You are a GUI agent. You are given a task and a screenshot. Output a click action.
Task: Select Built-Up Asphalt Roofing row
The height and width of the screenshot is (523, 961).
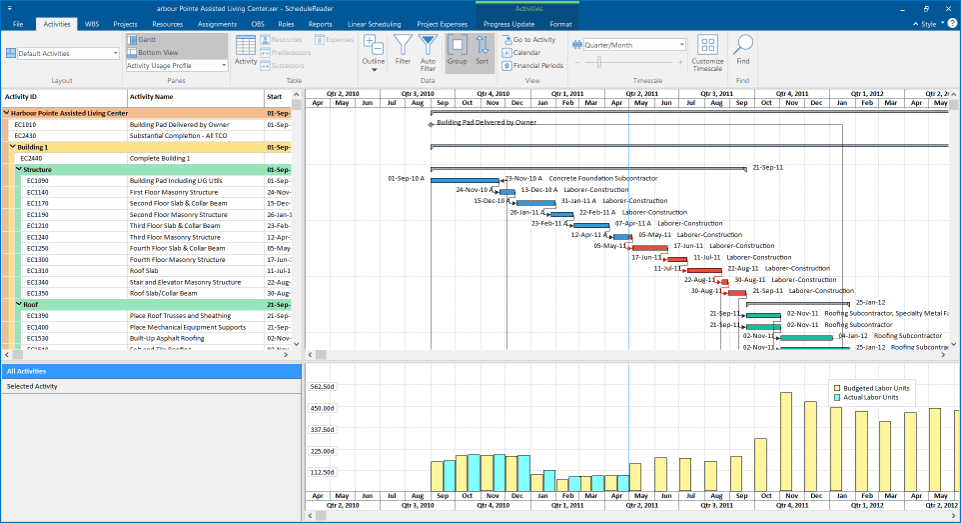click(147, 338)
